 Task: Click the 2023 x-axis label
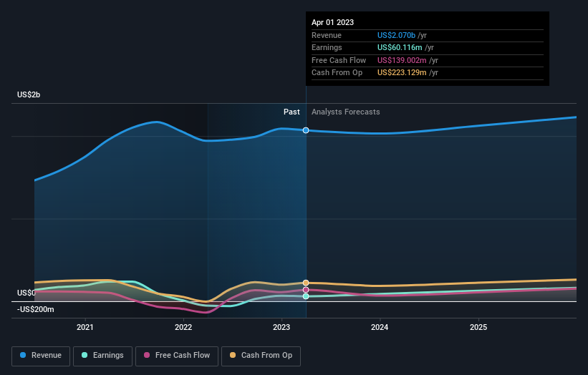[281, 328]
